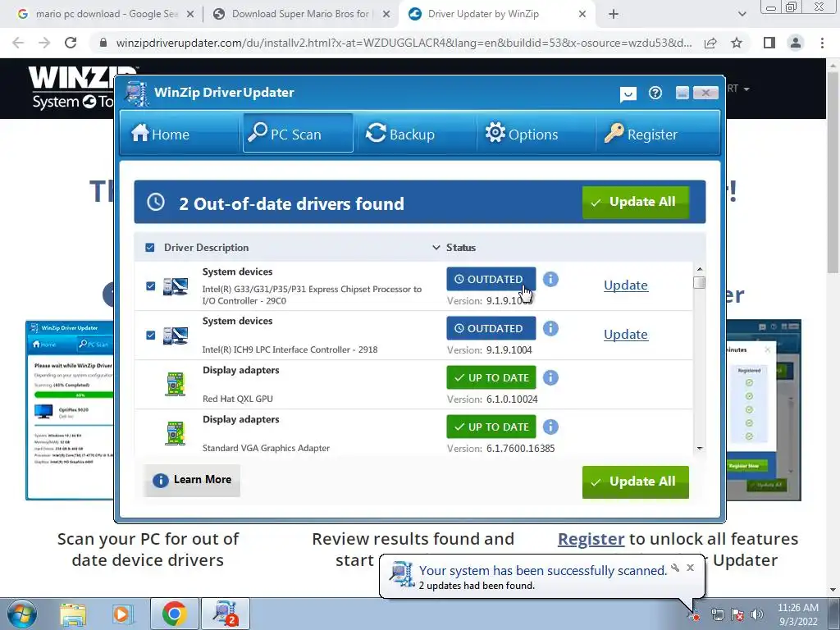Switch to Download Super Mario Bros tab
This screenshot has height=630, width=840.
[300, 14]
